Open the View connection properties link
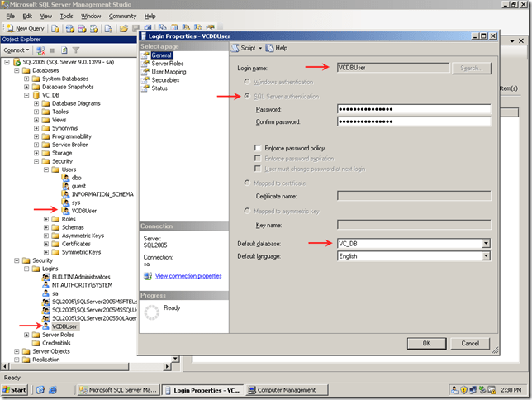 click(x=188, y=275)
